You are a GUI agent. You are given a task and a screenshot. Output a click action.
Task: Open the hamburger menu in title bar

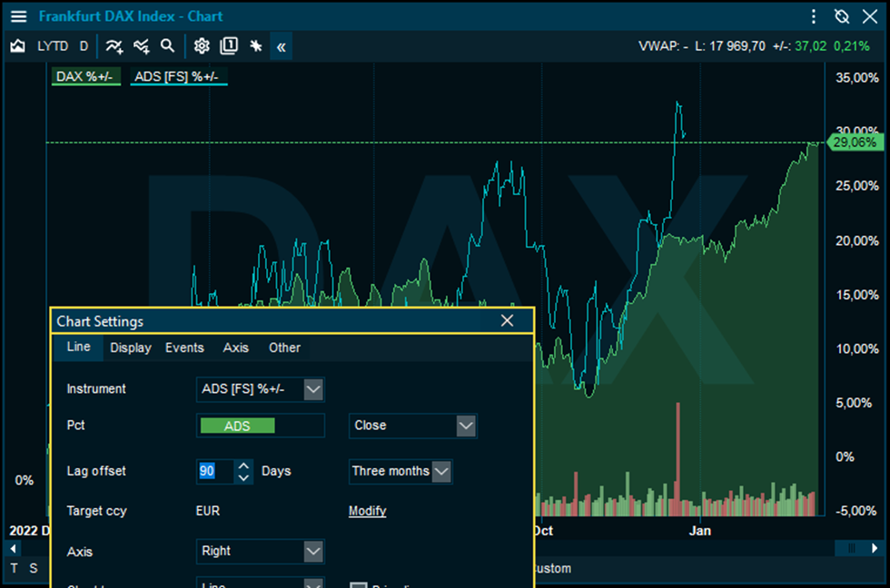pos(18,16)
